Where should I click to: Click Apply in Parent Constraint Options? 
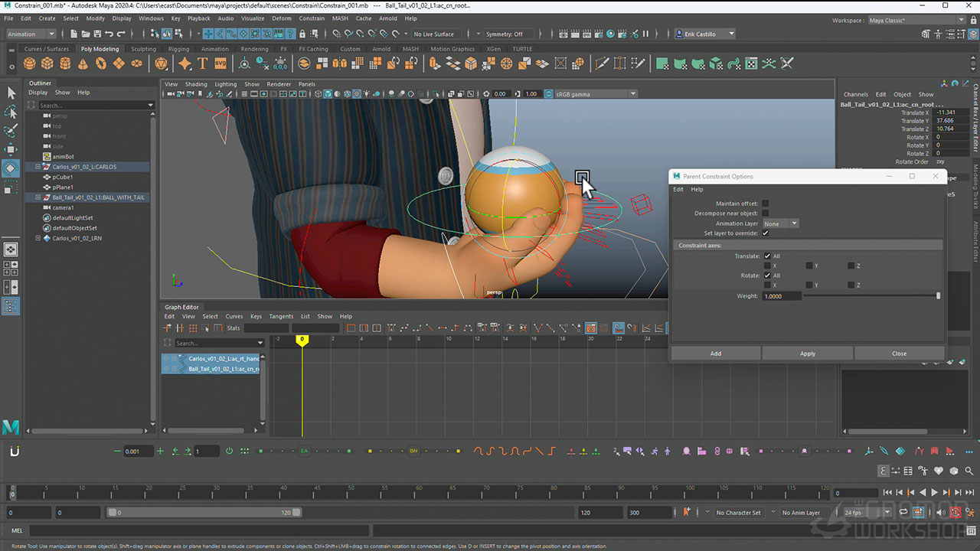807,354
